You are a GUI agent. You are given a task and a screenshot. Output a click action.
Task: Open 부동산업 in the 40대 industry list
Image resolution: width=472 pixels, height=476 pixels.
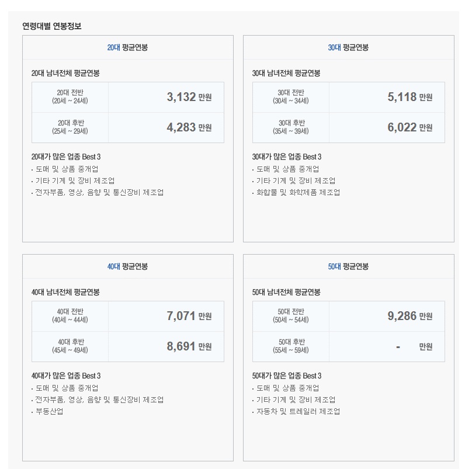[50, 411]
